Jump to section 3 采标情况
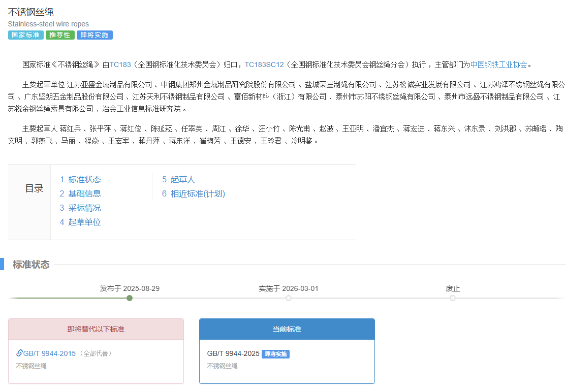This screenshot has width=566, height=392. coord(80,208)
